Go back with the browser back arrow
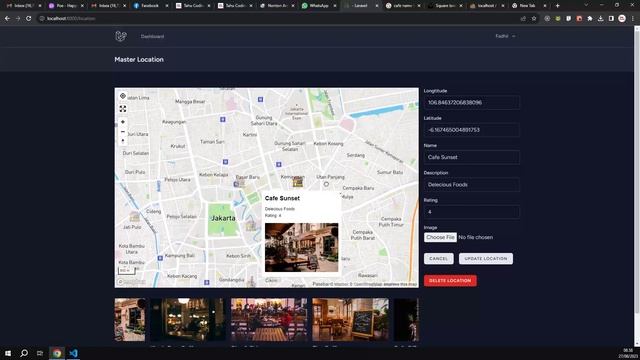640x360 pixels. (7, 18)
